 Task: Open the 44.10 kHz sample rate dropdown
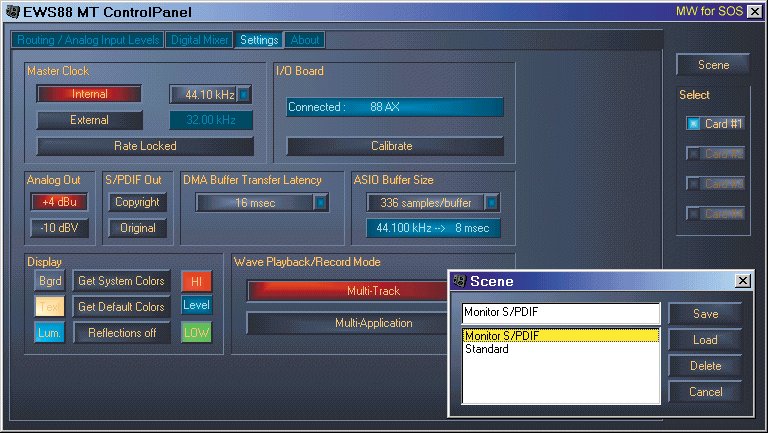point(243,94)
